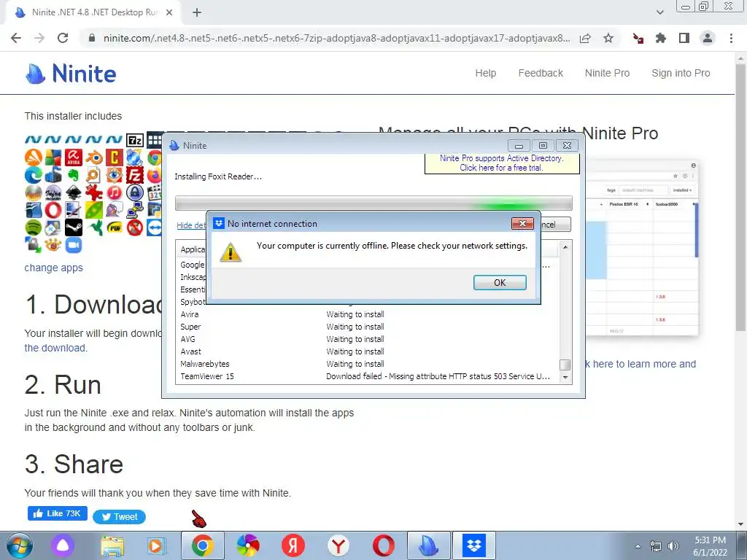
Task: Open the Chrome profile avatar
Action: [708, 38]
